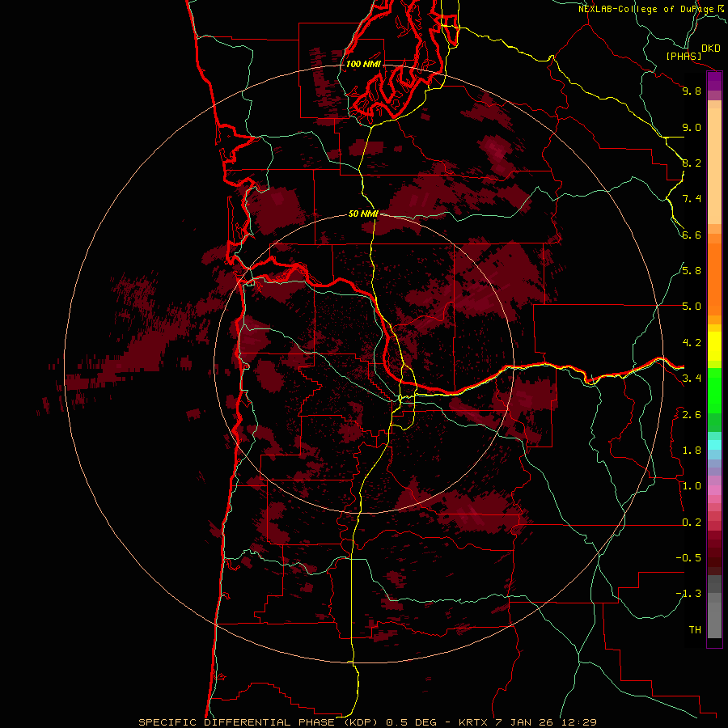728x728 pixels.
Task: Click the 1.0 scale value
Action: tap(692, 486)
